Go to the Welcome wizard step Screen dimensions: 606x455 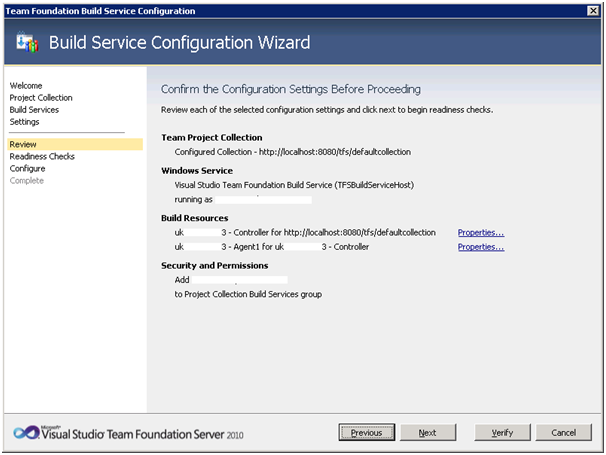[26, 85]
